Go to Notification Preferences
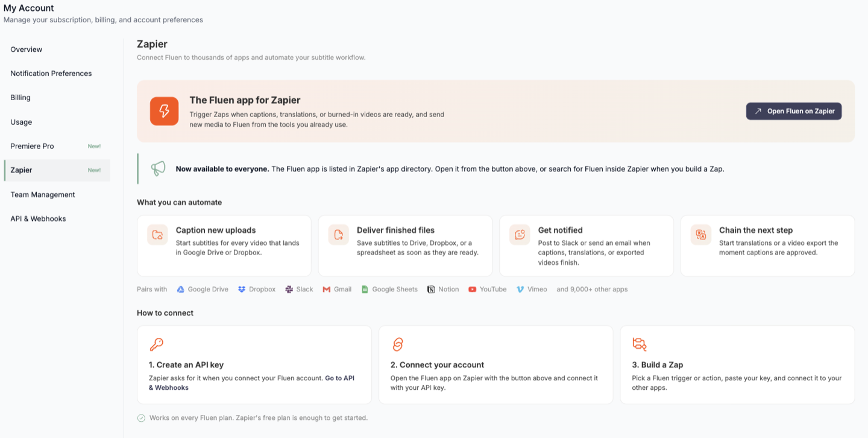This screenshot has height=438, width=868. tap(57, 74)
